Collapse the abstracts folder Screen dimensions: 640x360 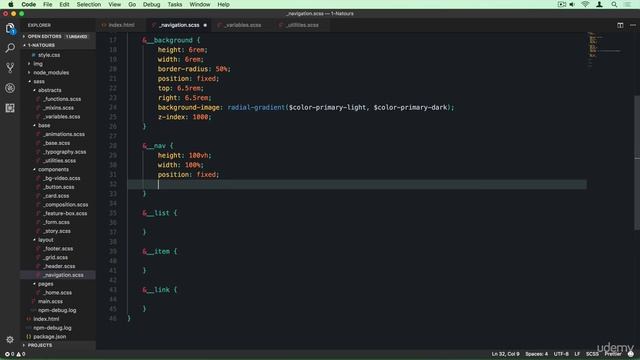(49, 90)
